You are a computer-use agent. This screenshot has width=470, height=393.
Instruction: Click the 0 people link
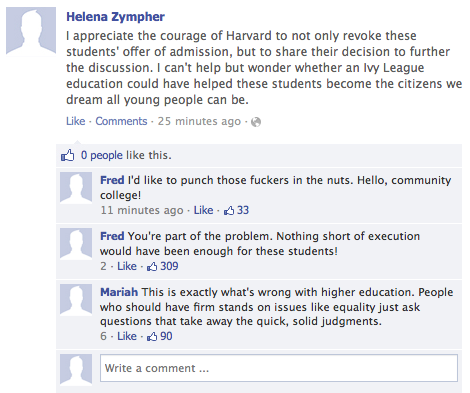pyautogui.click(x=102, y=155)
